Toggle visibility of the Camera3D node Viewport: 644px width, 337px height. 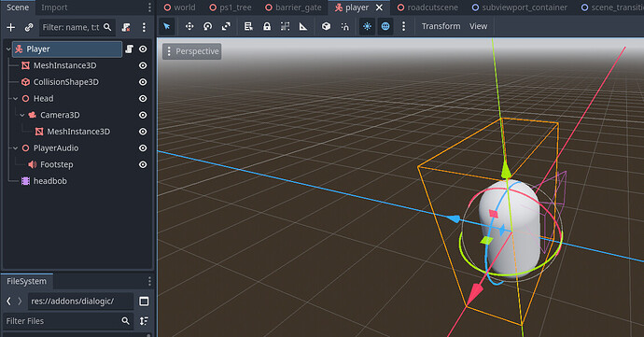(x=143, y=115)
